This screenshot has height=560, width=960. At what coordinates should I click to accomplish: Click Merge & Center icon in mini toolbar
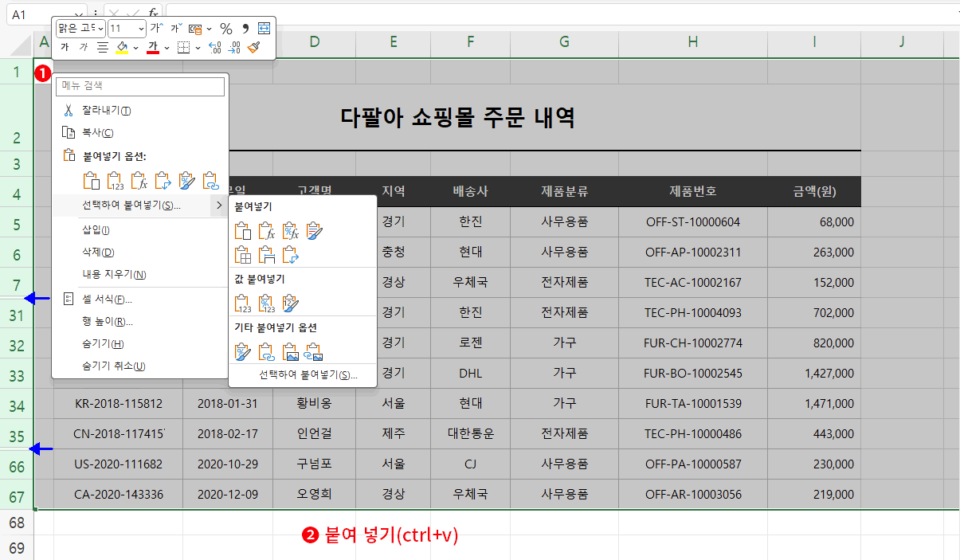tap(264, 28)
